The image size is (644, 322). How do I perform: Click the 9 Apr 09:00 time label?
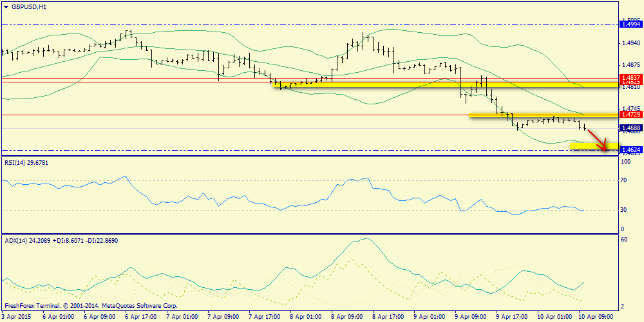pyautogui.click(x=471, y=317)
